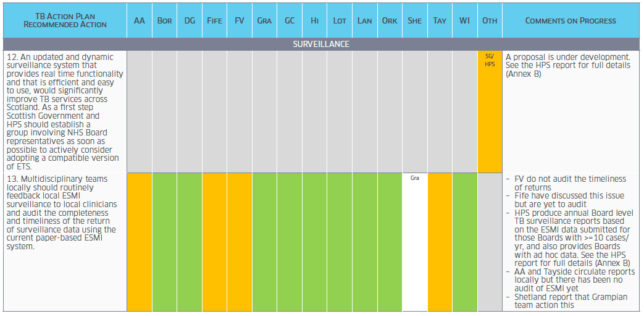Click the DG column header
Screen dimensions: 644x316
pyautogui.click(x=190, y=20)
